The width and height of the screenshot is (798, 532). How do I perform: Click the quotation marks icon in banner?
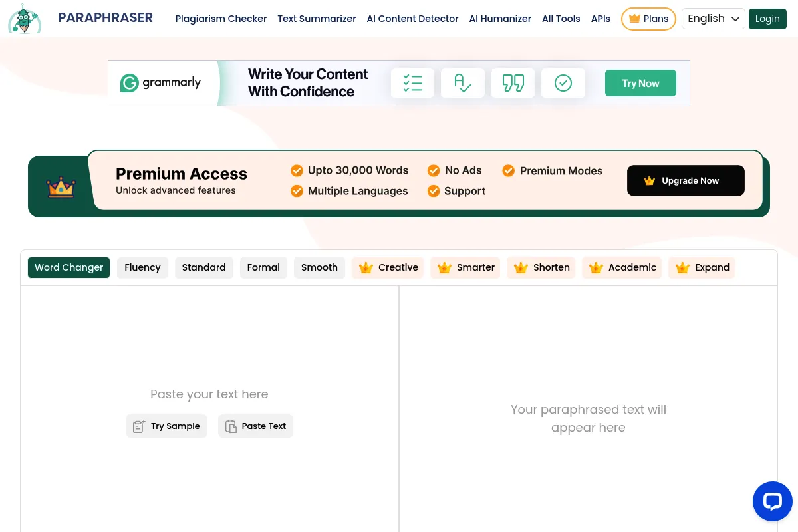[x=513, y=83]
